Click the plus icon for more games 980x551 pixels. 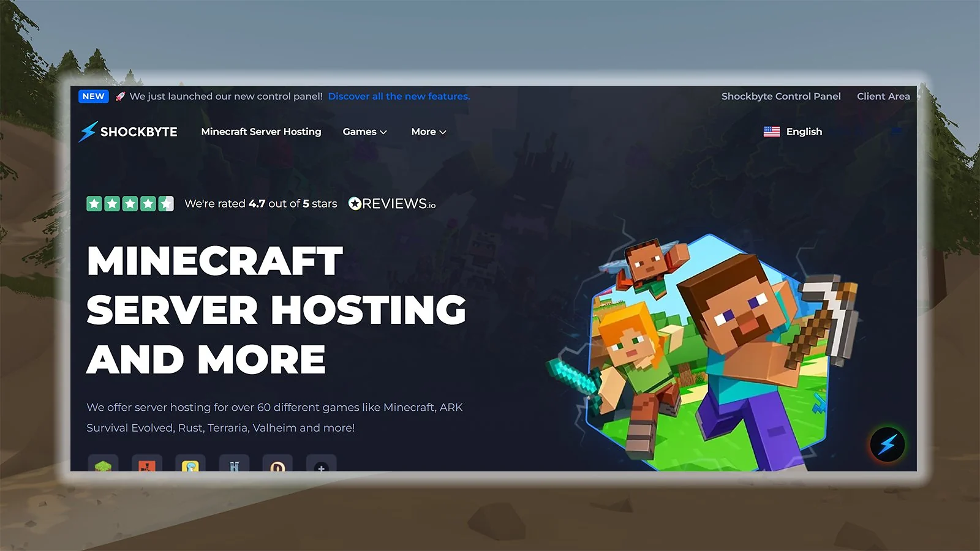click(x=322, y=463)
